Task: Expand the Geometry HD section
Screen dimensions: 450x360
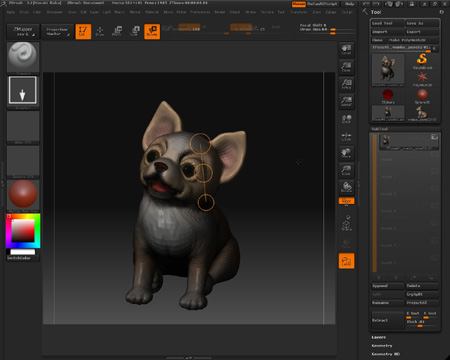Action: pos(386,354)
